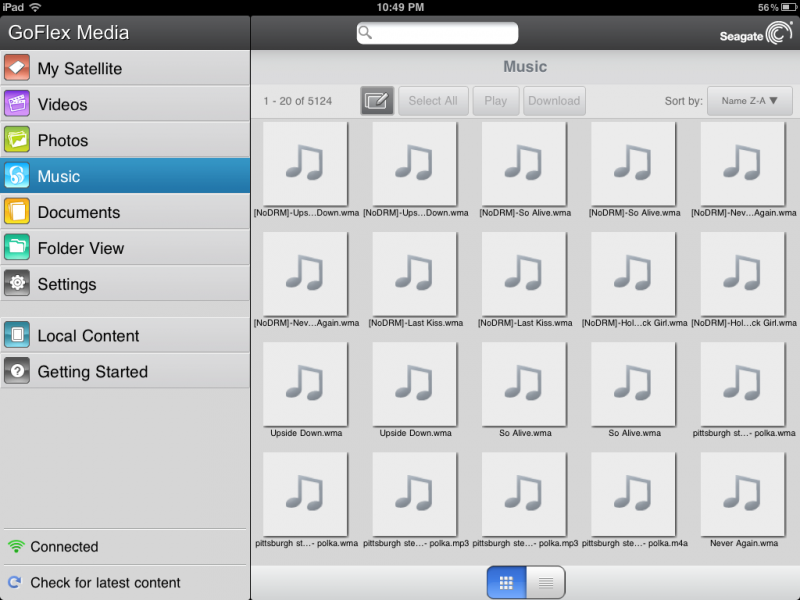Tap the green Connected Wi-Fi icon
Viewport: 800px width, 600px height.
pyautogui.click(x=16, y=546)
